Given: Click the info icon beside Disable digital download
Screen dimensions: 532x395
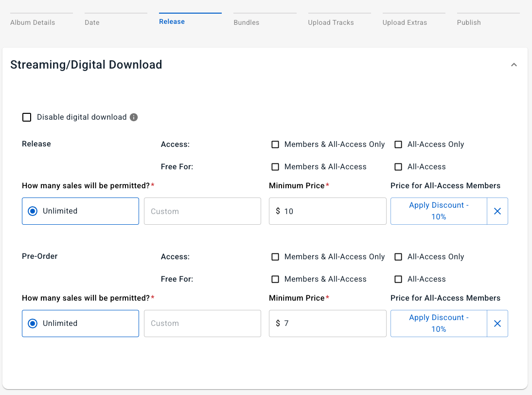Looking at the screenshot, I should (134, 117).
